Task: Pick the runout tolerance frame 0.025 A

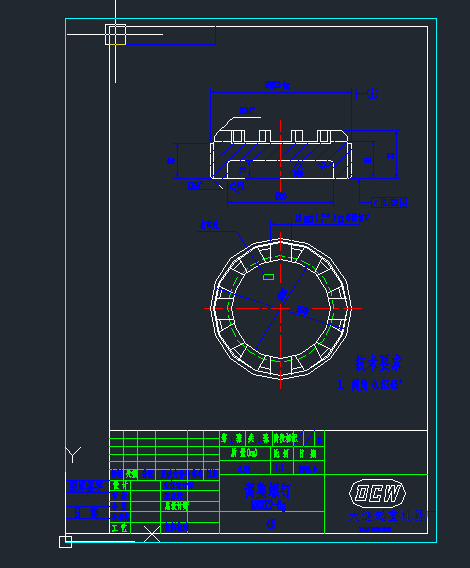Action: coord(389,202)
